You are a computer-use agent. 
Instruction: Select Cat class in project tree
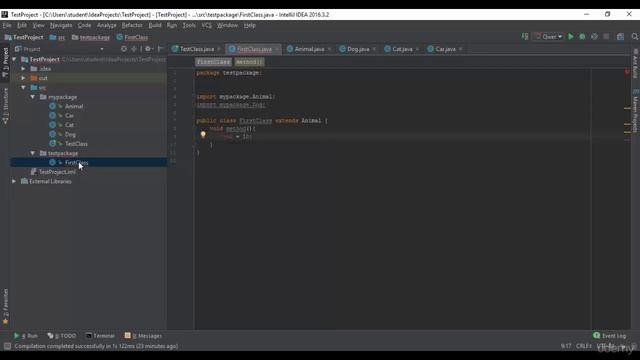[x=69, y=125]
